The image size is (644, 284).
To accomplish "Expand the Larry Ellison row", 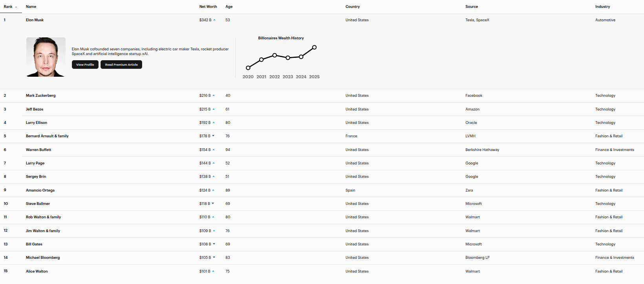I will click(37, 123).
